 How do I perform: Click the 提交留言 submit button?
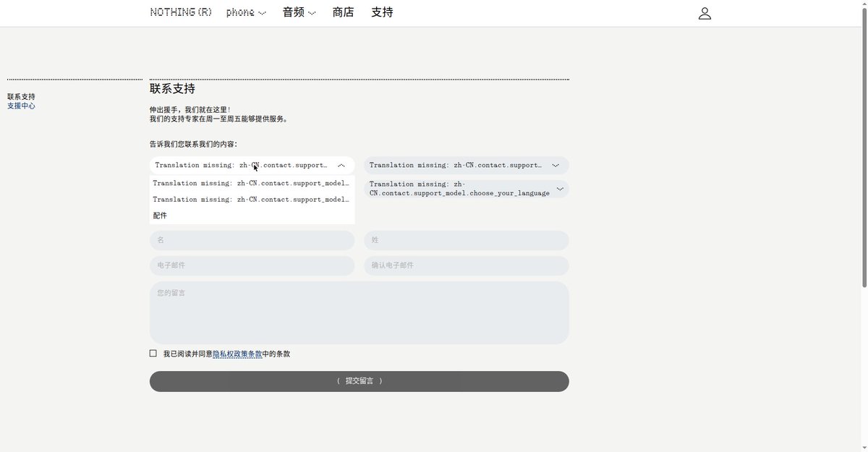coord(359,381)
